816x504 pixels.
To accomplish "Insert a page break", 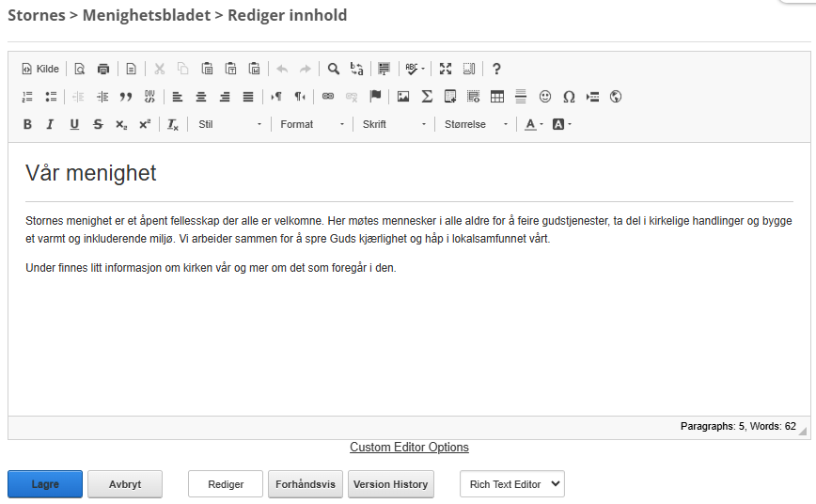I will point(592,97).
